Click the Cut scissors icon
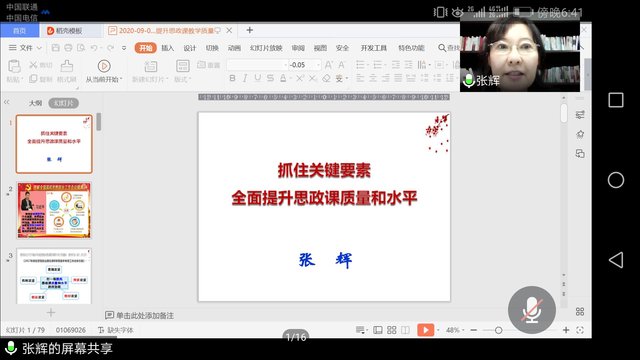640x360 pixels. point(33,64)
